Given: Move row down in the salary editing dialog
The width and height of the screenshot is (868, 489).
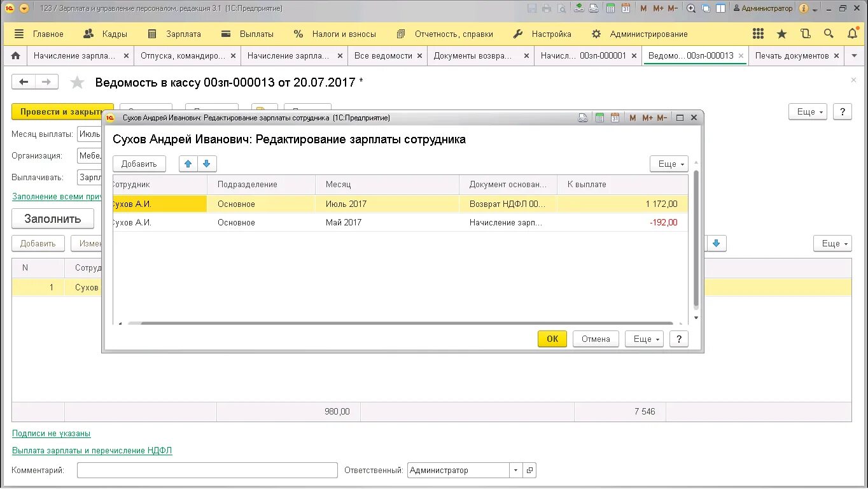Looking at the screenshot, I should pyautogui.click(x=206, y=164).
